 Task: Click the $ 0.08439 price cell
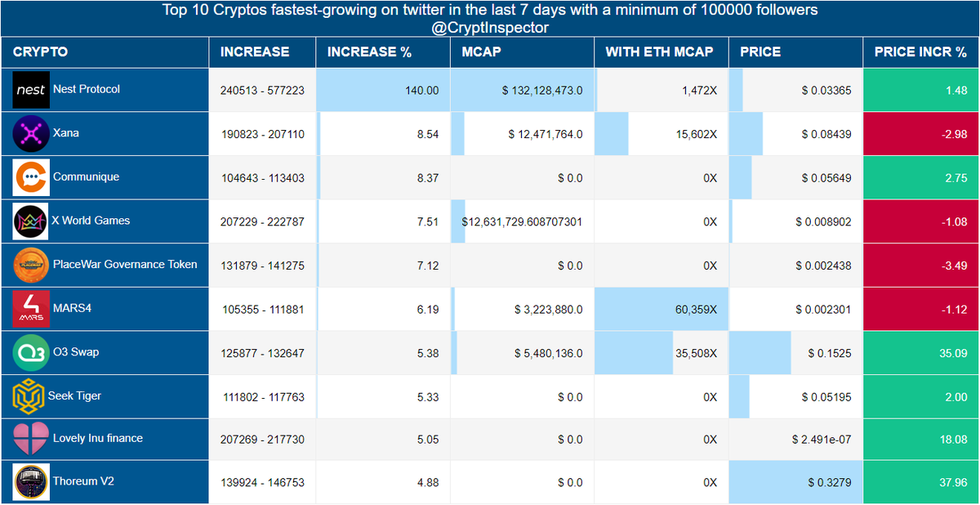point(795,134)
